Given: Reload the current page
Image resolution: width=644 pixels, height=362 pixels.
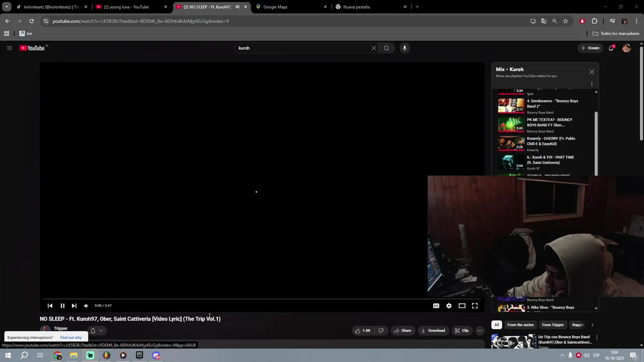Looking at the screenshot, I should 31,21.
